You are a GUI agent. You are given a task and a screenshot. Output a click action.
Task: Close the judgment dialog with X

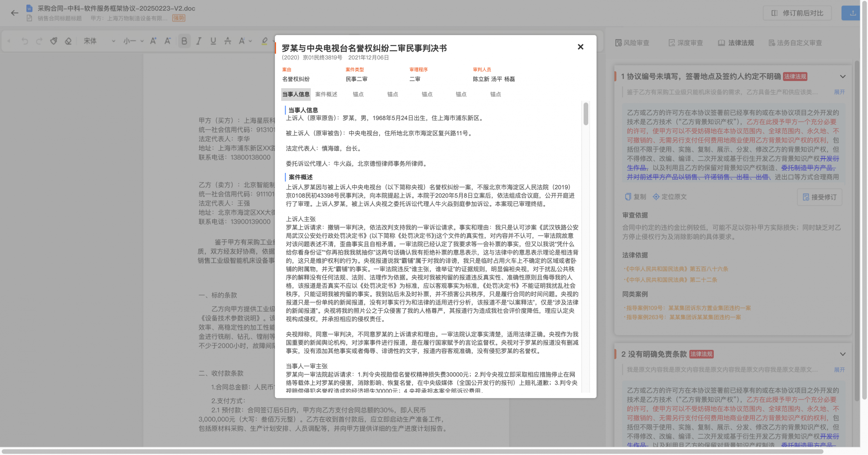click(x=580, y=47)
